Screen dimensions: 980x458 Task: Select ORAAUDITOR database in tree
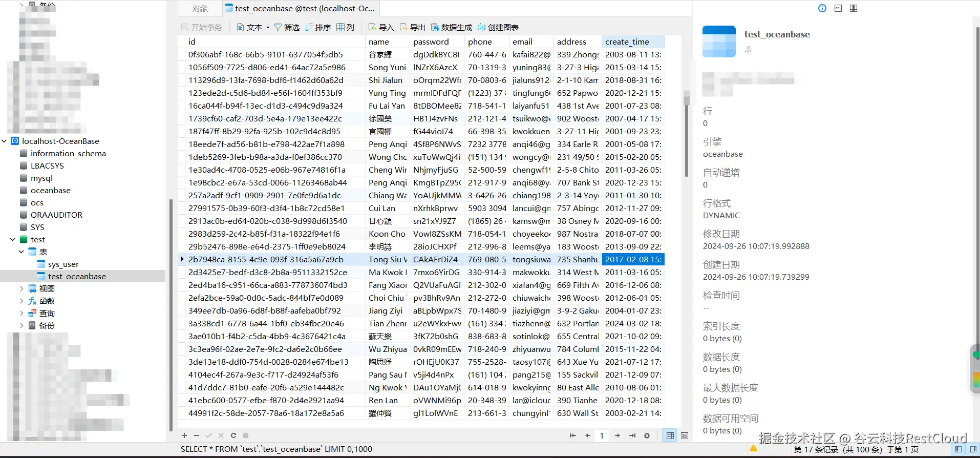[x=56, y=215]
